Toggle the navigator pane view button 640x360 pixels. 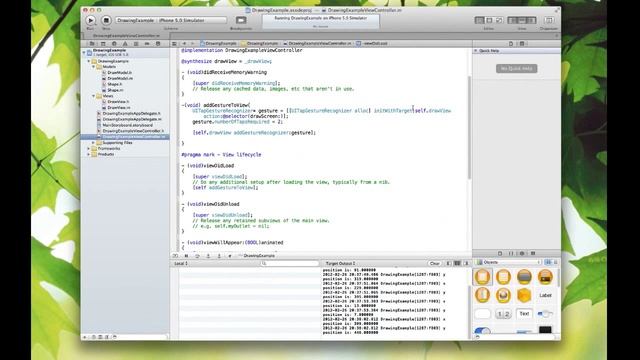pos(513,20)
